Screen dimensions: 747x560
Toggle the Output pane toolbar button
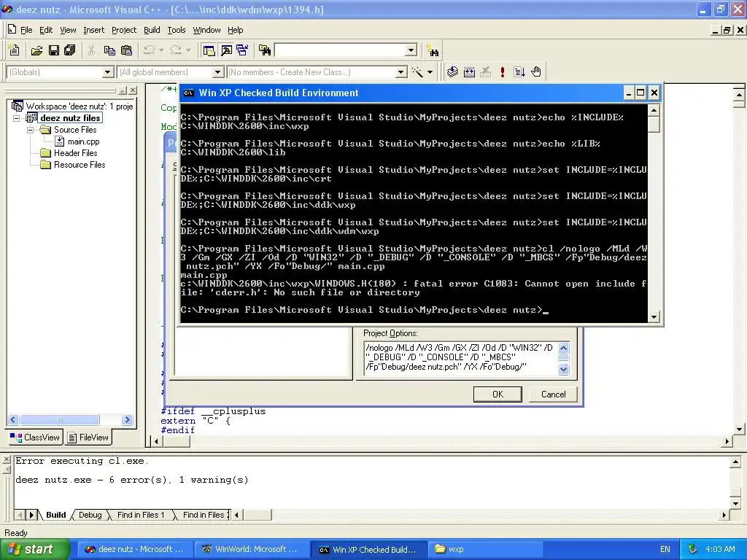pyautogui.click(x=226, y=50)
